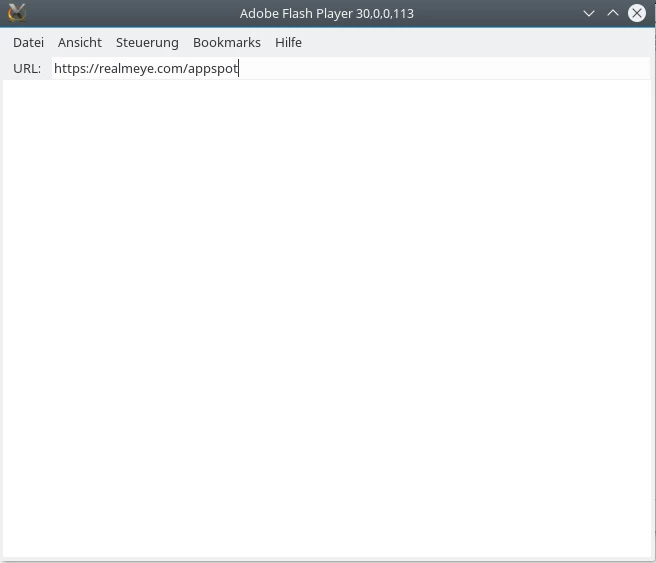The height and width of the screenshot is (563, 656).
Task: Open the Steuerung menu
Action: tap(147, 43)
